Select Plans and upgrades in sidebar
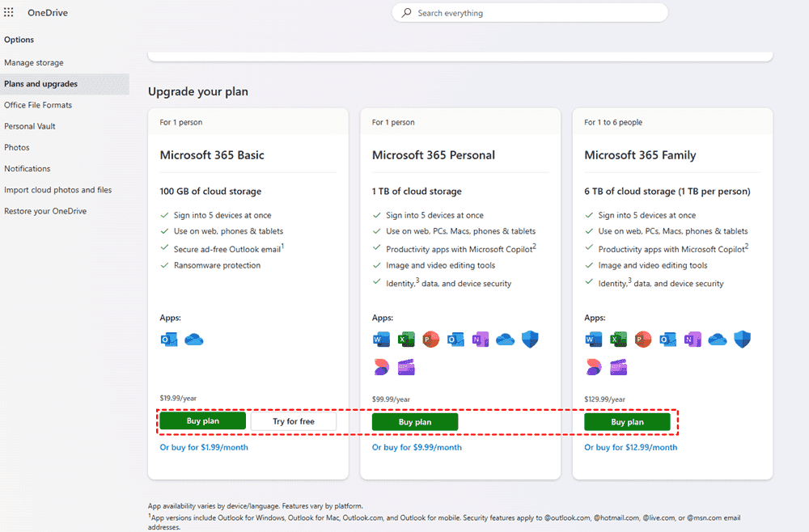 point(65,83)
